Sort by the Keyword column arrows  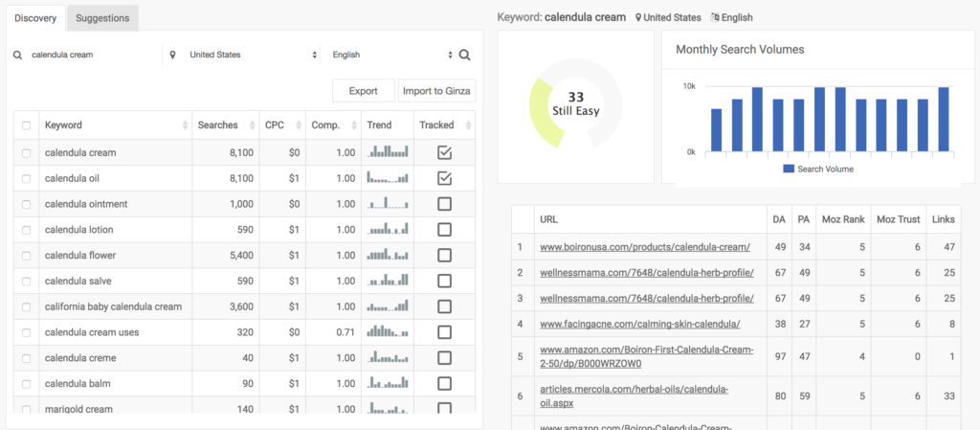pyautogui.click(x=185, y=125)
